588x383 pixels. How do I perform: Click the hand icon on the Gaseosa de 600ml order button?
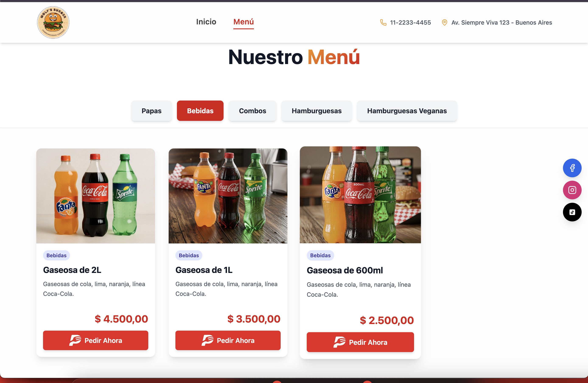[339, 342]
